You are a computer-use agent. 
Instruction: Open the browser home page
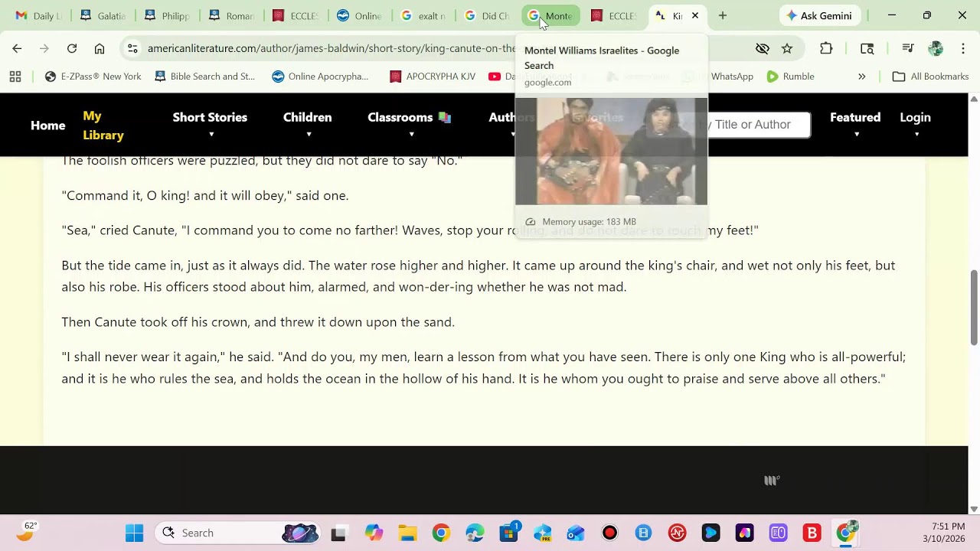[100, 48]
